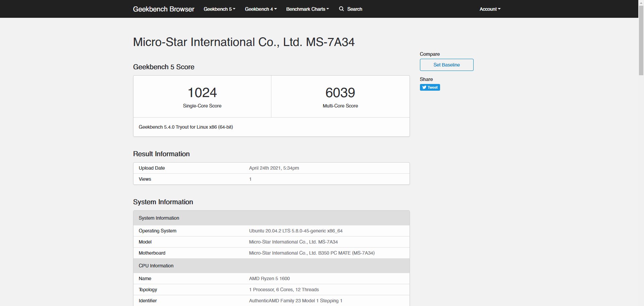The image size is (644, 306).
Task: Click the Twitter bird Tweet button
Action: coord(430,87)
